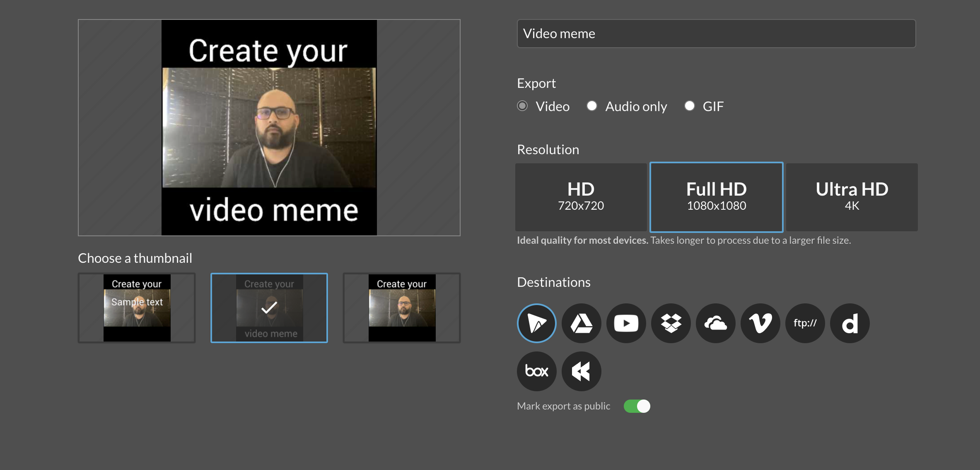Click 'Mark export as public' label

563,406
